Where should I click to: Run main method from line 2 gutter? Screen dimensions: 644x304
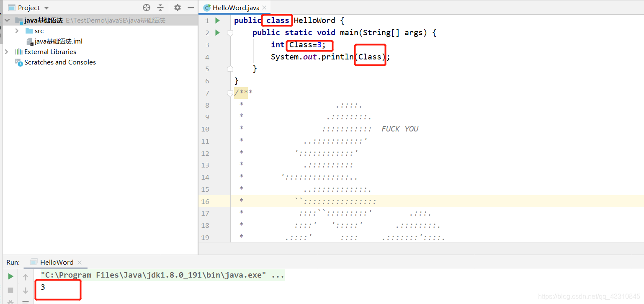[217, 33]
